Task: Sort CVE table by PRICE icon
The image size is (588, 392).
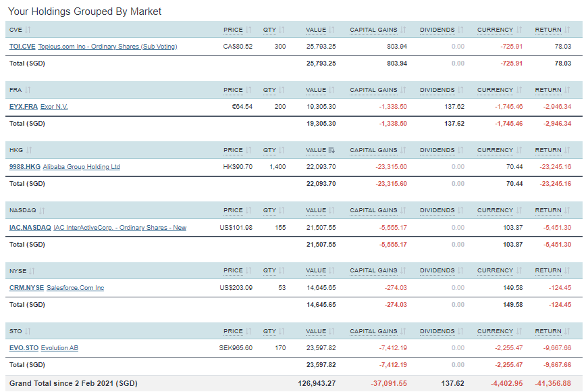Action: pos(248,30)
